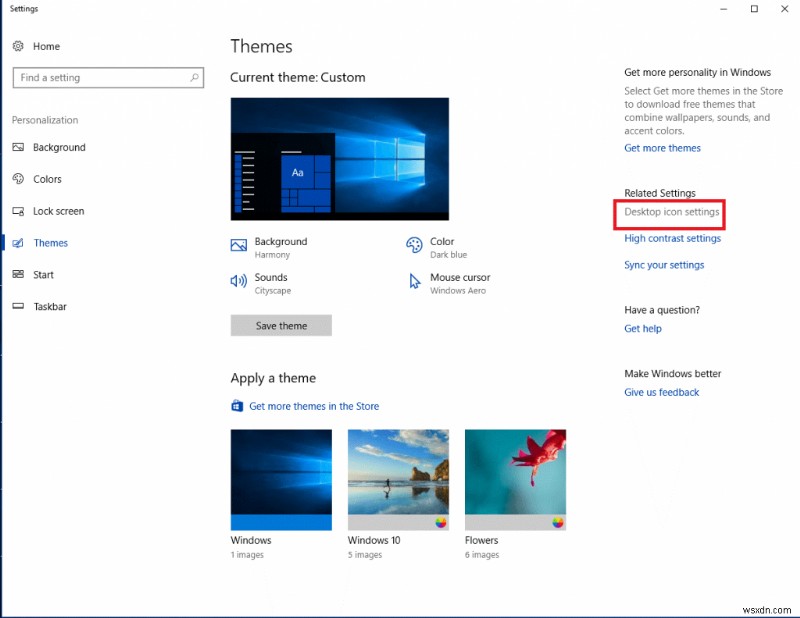Open High contrast settings link

pos(672,238)
